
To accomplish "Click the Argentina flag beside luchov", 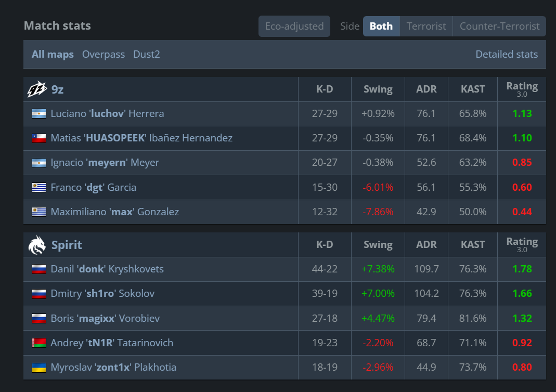I will coord(39,113).
